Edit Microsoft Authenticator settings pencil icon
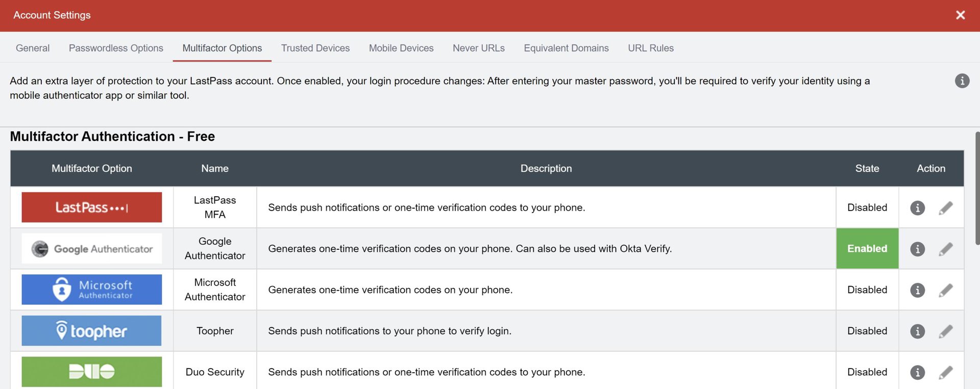 point(945,290)
